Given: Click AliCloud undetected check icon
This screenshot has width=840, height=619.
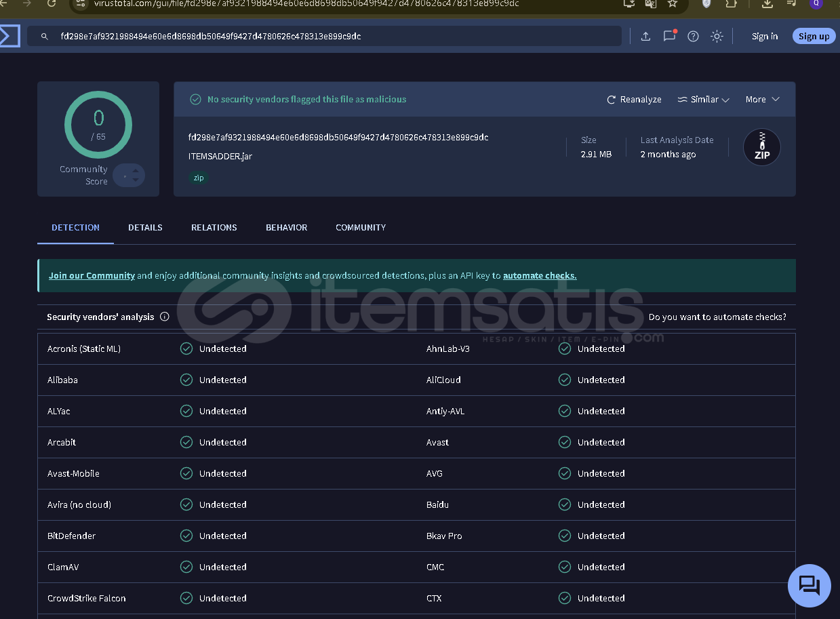Looking at the screenshot, I should [565, 380].
